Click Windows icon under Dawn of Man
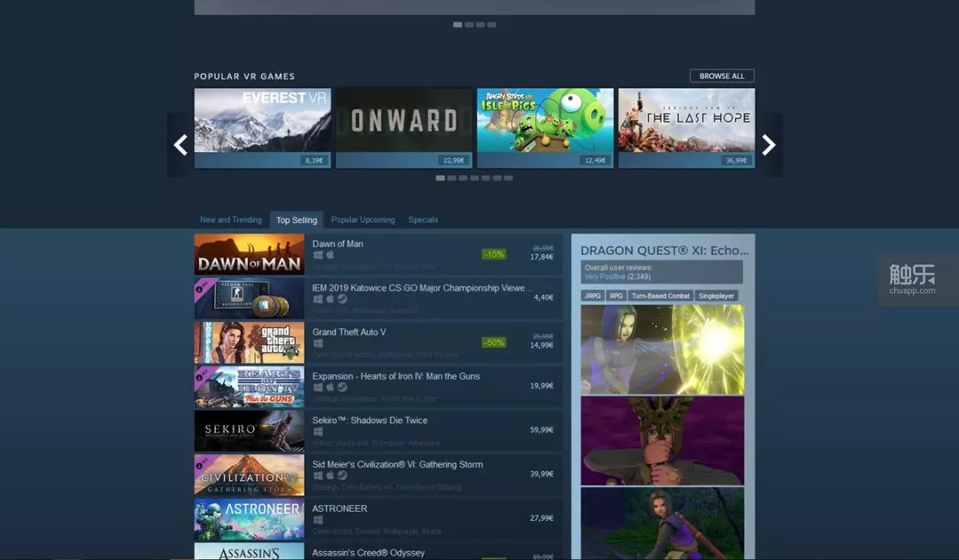This screenshot has width=959, height=560. tap(318, 255)
